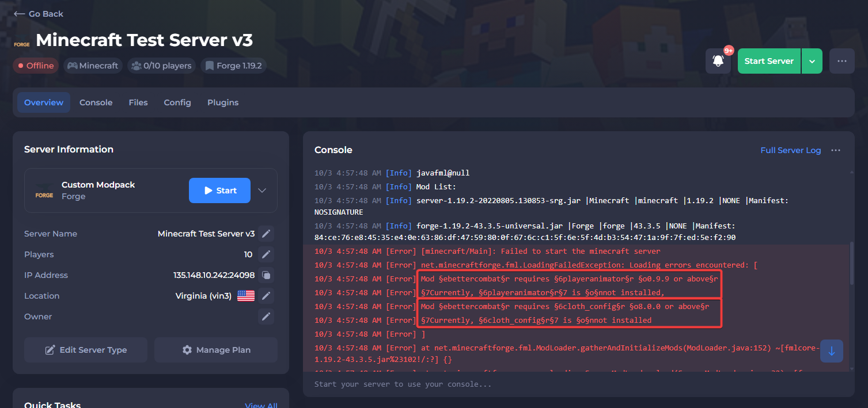Click Edit Server Type button
This screenshot has width=868, height=408.
pos(86,350)
